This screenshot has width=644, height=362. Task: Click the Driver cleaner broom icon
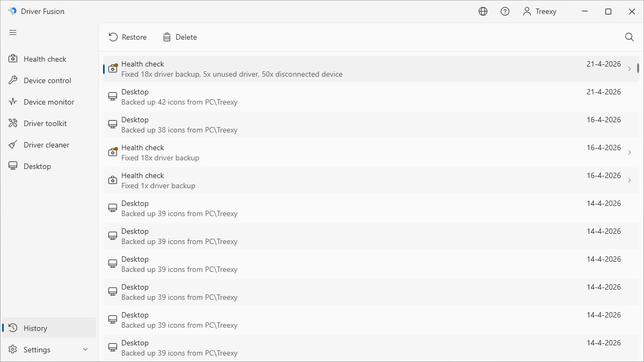click(x=13, y=145)
